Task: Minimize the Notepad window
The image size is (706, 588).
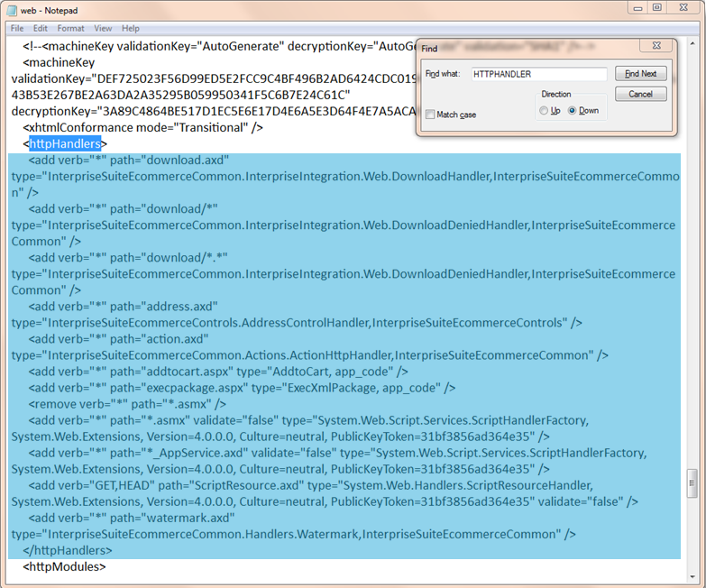Action: [x=638, y=8]
